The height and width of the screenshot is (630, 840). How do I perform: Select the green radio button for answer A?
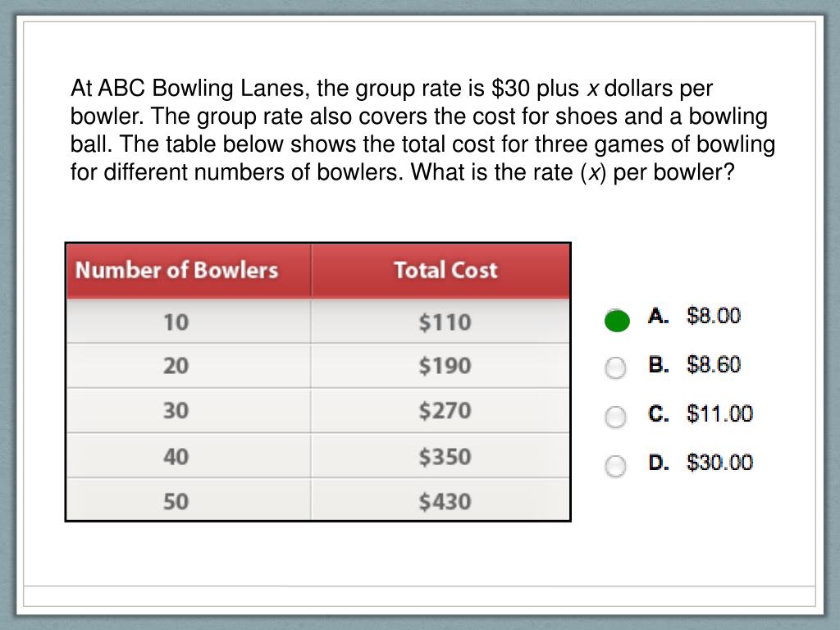click(x=617, y=321)
